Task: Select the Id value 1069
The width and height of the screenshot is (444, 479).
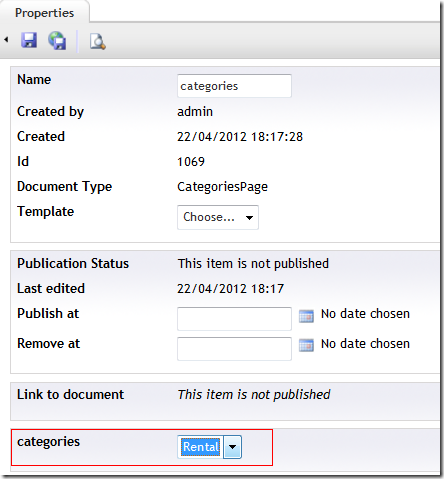Action: coord(191,162)
